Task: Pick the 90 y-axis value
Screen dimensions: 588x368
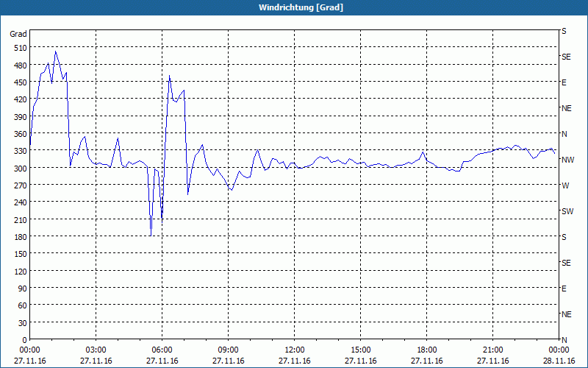Action: tap(23, 289)
